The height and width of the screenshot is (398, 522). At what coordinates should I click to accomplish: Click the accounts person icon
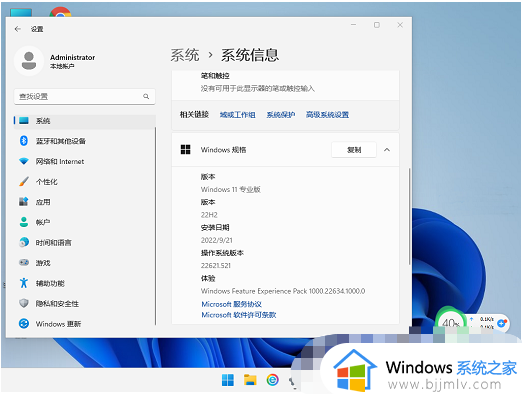pos(24,222)
